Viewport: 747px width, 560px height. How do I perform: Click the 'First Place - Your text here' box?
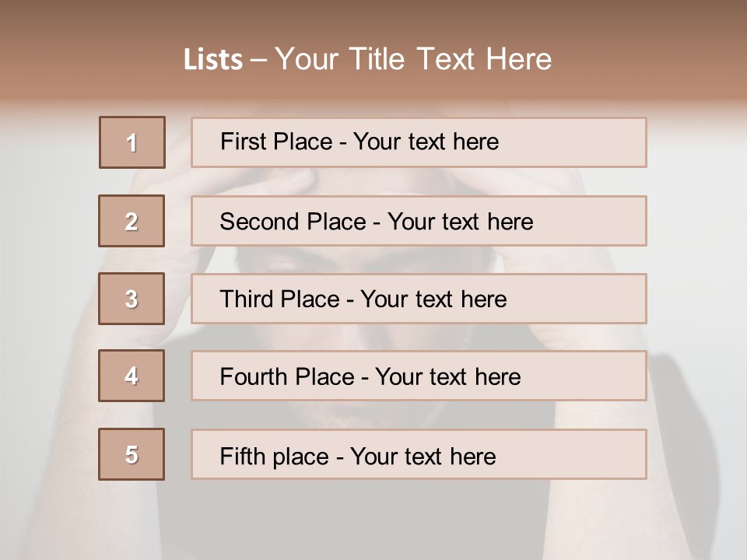click(419, 142)
